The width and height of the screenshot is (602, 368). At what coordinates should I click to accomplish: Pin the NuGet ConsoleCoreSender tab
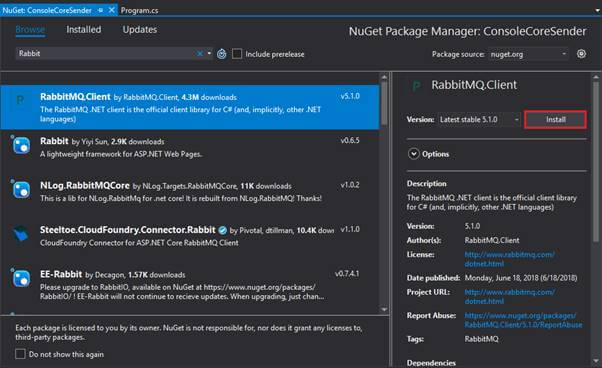(x=101, y=11)
